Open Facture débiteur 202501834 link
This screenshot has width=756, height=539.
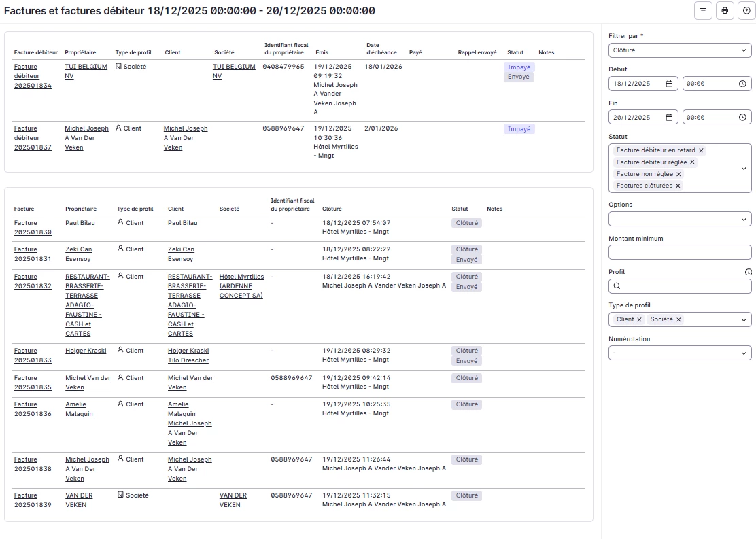[33, 76]
